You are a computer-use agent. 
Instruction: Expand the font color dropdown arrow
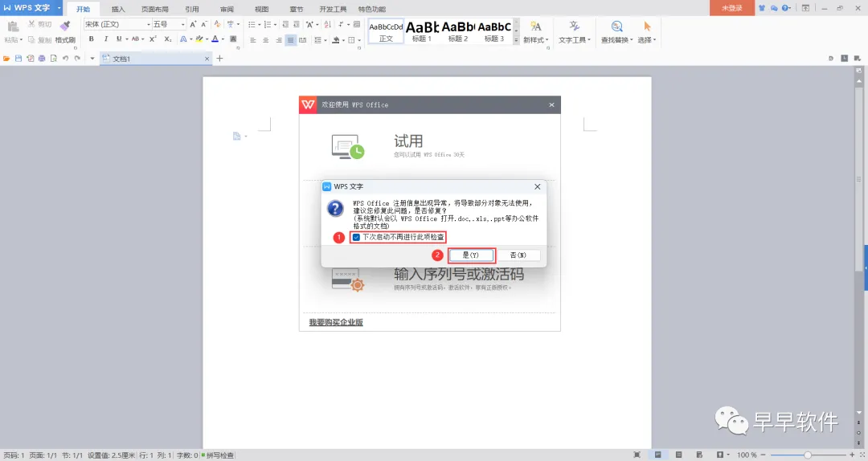[x=223, y=39]
